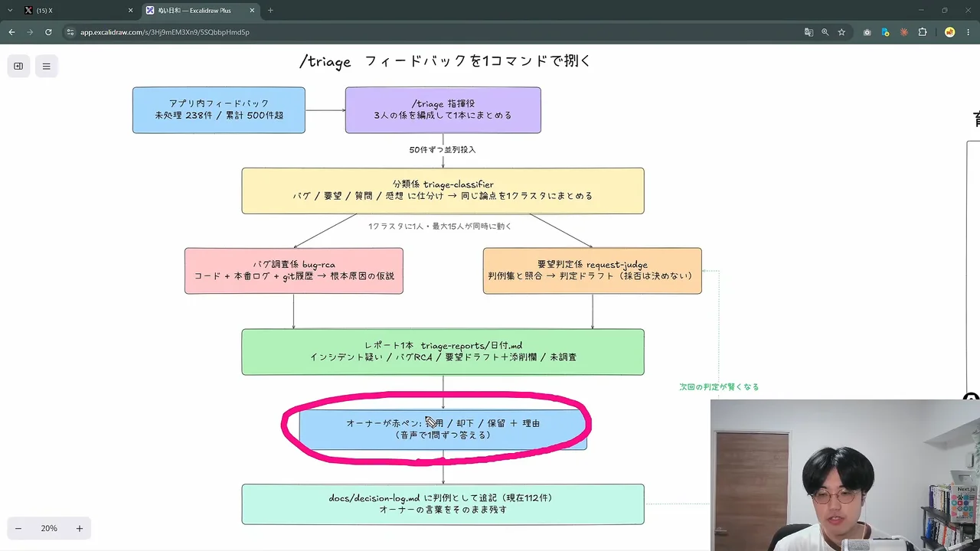Open the Extensions puzzle-piece menu
This screenshot has width=980, height=551.
click(923, 32)
